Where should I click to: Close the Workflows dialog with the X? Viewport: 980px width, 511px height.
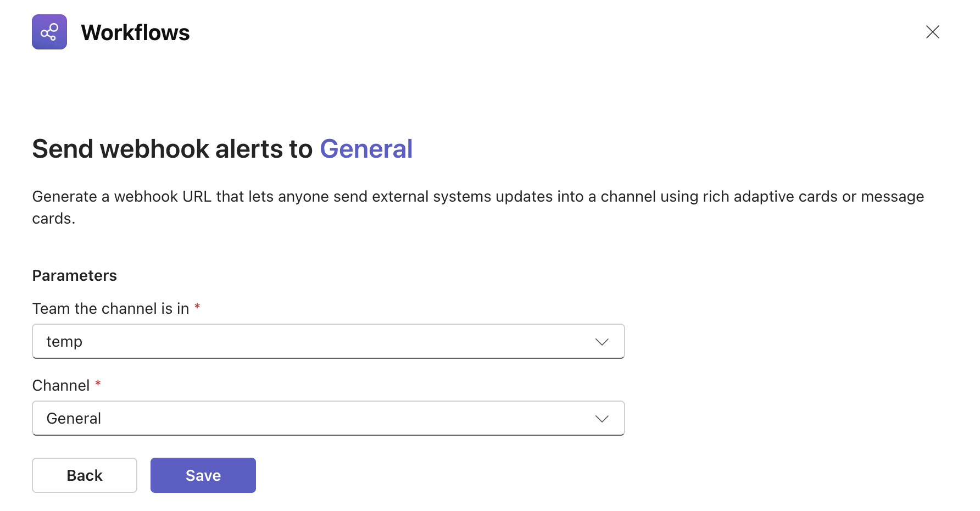coord(932,32)
